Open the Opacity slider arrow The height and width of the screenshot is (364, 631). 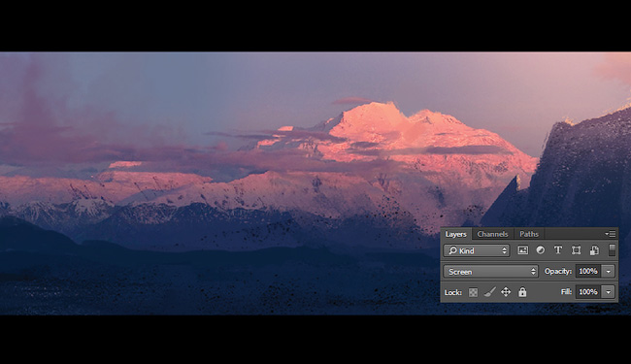tap(609, 272)
